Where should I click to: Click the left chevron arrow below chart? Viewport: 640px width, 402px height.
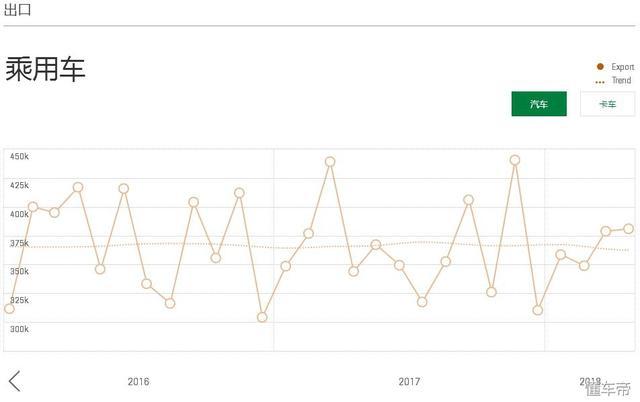click(x=14, y=380)
